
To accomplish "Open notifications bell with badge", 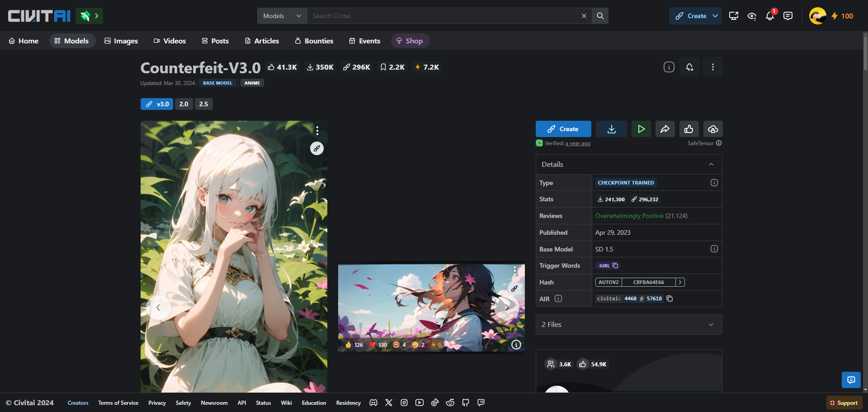I will (x=770, y=16).
